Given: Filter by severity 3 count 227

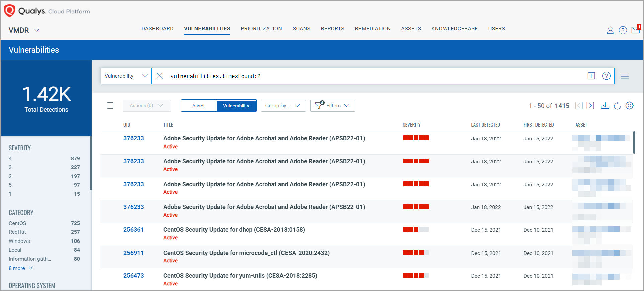Looking at the screenshot, I should (44, 167).
